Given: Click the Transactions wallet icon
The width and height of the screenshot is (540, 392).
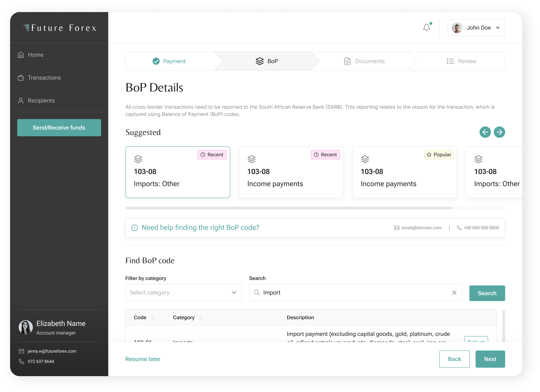Looking at the screenshot, I should 21,78.
